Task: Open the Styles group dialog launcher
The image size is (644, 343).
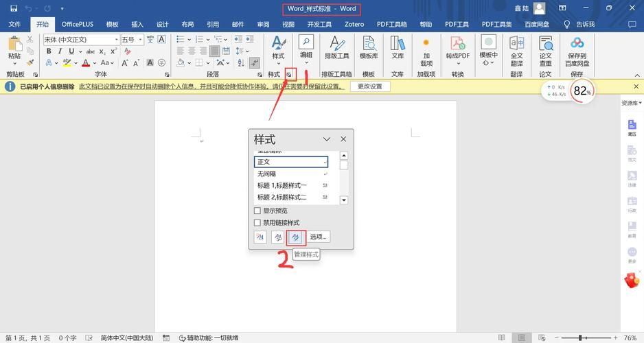Action: tap(290, 74)
